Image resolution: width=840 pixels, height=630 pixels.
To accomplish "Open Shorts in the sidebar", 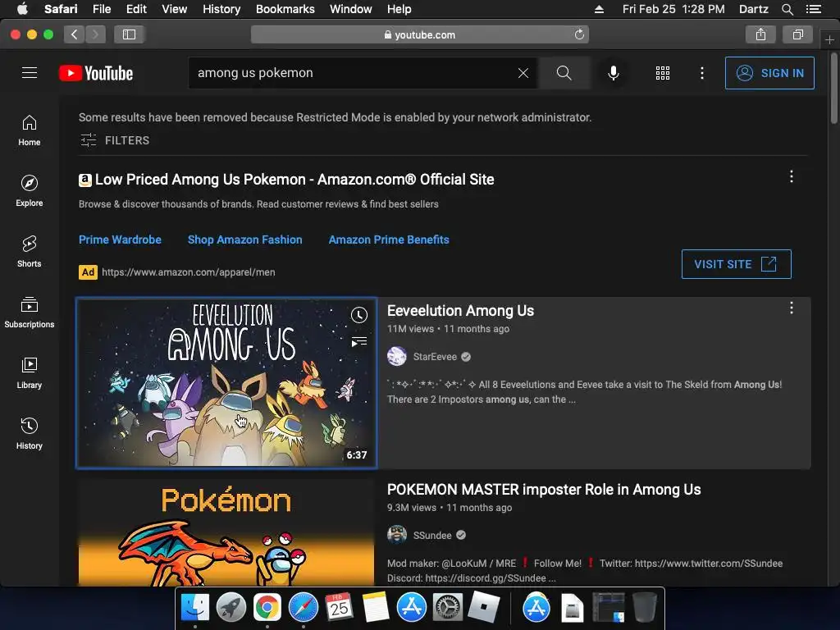I will [30, 251].
